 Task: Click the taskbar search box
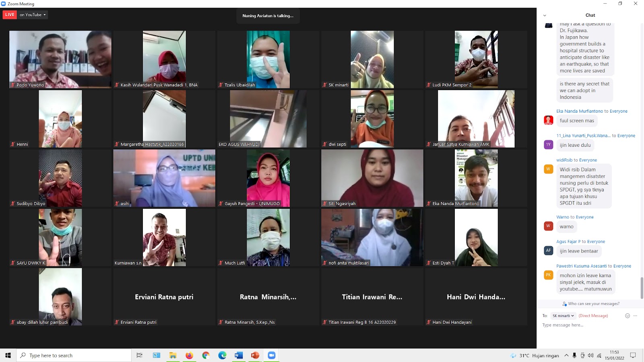pyautogui.click(x=74, y=355)
